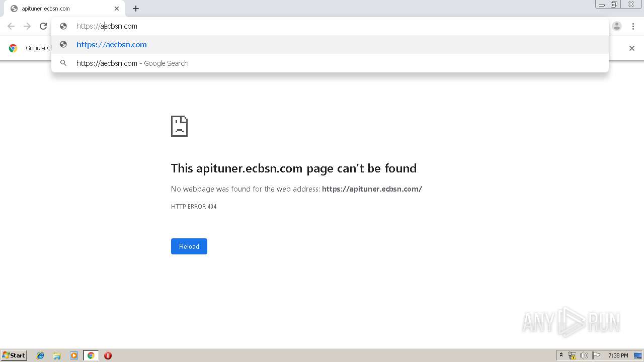
Task: Click the sad page error icon
Action: [x=179, y=126]
